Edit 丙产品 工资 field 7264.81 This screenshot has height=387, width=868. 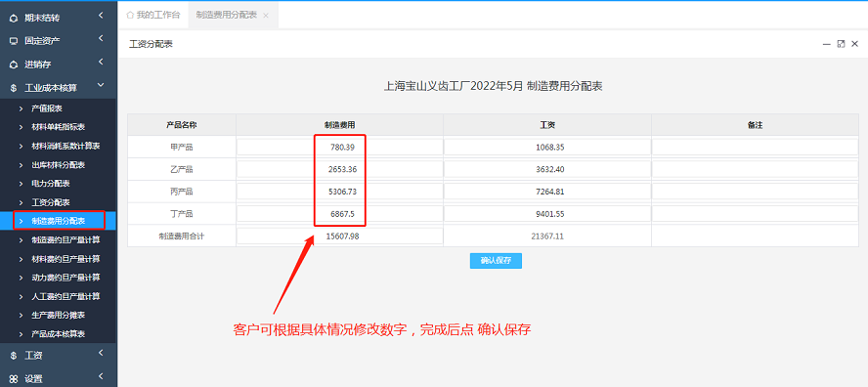[x=547, y=192]
